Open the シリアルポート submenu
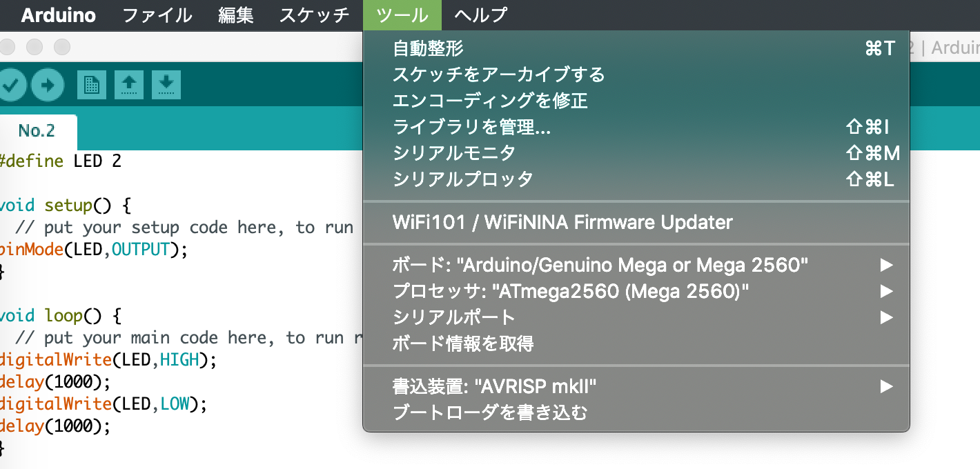980x469 pixels. tap(887, 317)
